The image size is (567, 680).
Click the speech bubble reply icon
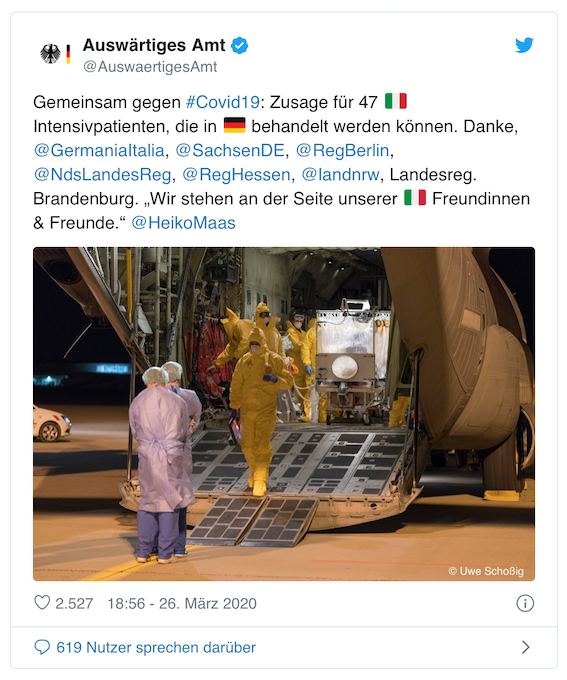click(42, 647)
